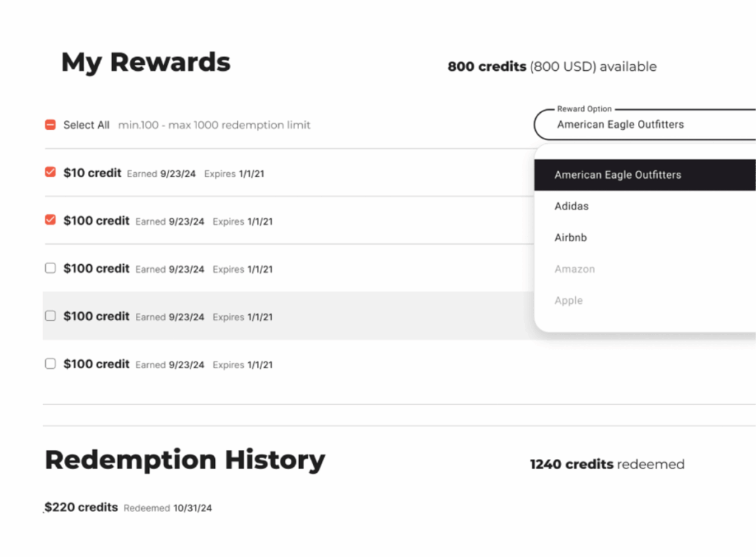Click the $220 credits redemption entry
The width and height of the screenshot is (756, 557).
pos(80,507)
